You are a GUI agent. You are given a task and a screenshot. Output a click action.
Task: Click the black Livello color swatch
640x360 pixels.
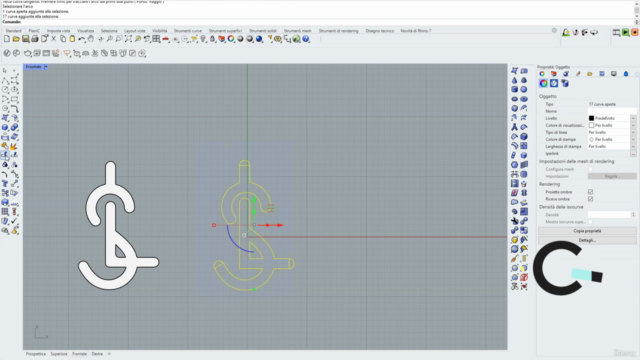[x=591, y=118]
